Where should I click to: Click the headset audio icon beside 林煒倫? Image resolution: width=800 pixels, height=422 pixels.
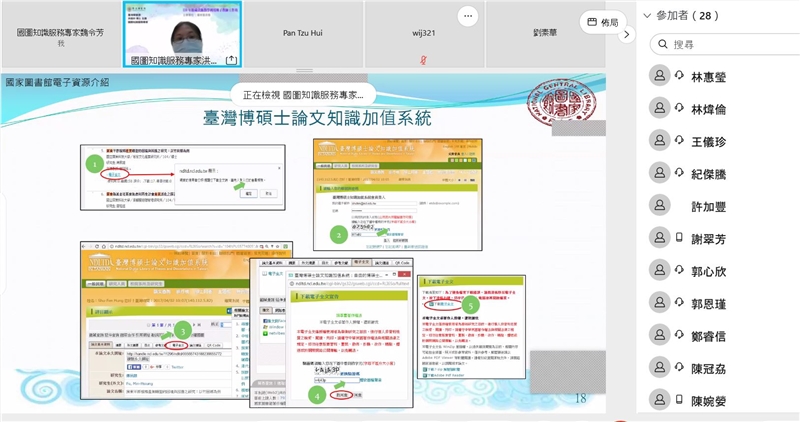coord(679,107)
